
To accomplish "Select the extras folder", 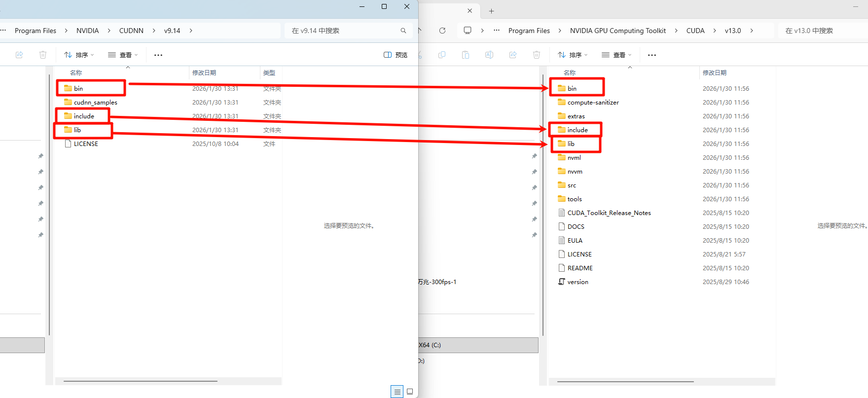I will pyautogui.click(x=576, y=116).
